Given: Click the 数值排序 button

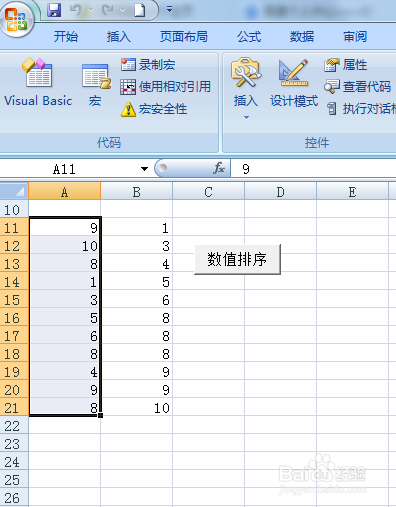Looking at the screenshot, I should [237, 259].
